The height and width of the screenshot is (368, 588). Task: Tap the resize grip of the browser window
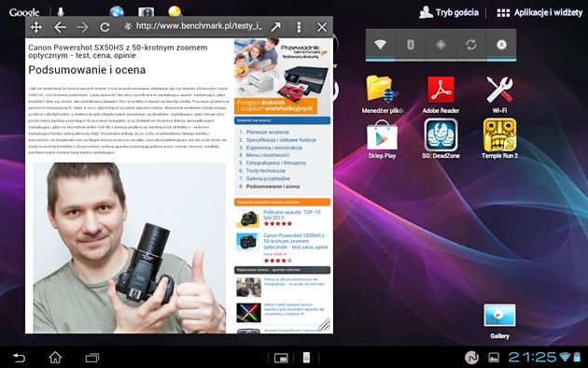pyautogui.click(x=324, y=324)
